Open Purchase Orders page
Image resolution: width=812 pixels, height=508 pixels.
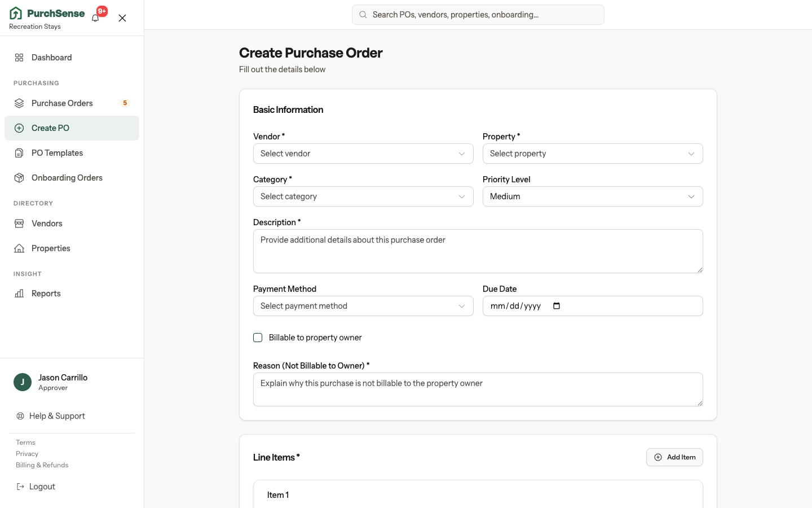[72, 103]
